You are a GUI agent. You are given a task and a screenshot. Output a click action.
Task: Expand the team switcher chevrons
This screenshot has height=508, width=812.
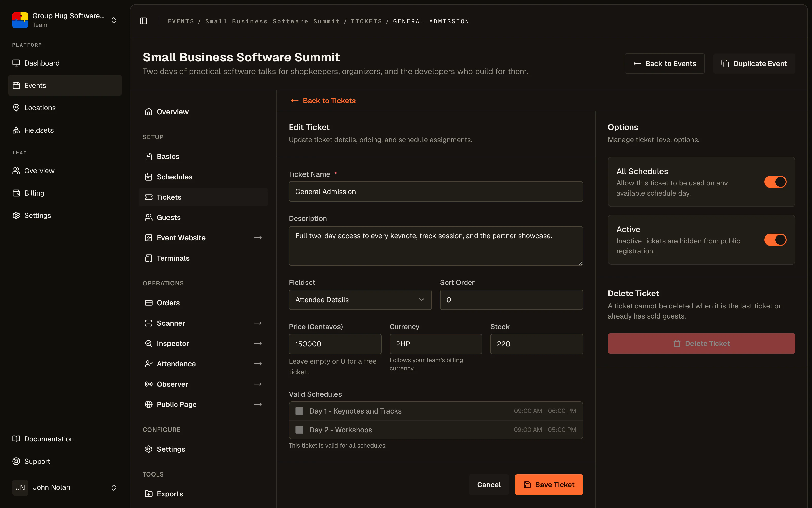114,20
